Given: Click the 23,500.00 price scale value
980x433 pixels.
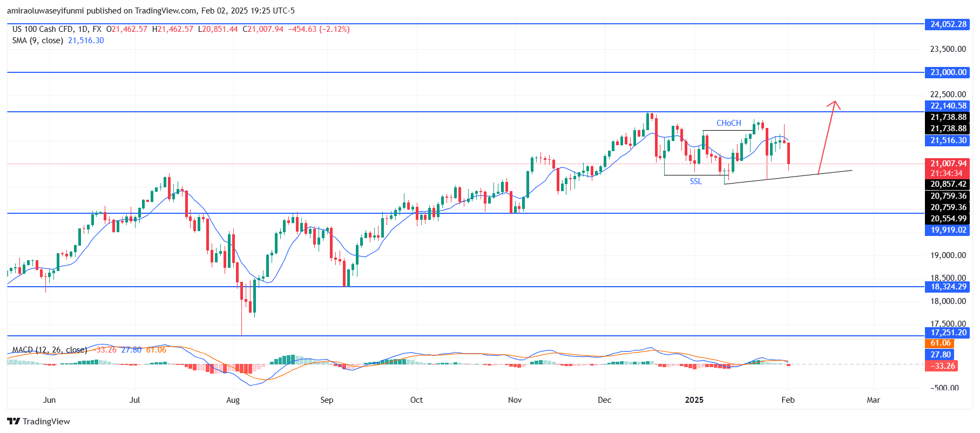Looking at the screenshot, I should click(948, 49).
